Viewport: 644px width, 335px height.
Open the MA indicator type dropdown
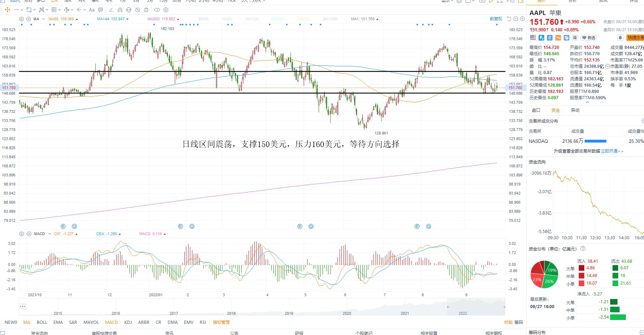[x=43, y=19]
